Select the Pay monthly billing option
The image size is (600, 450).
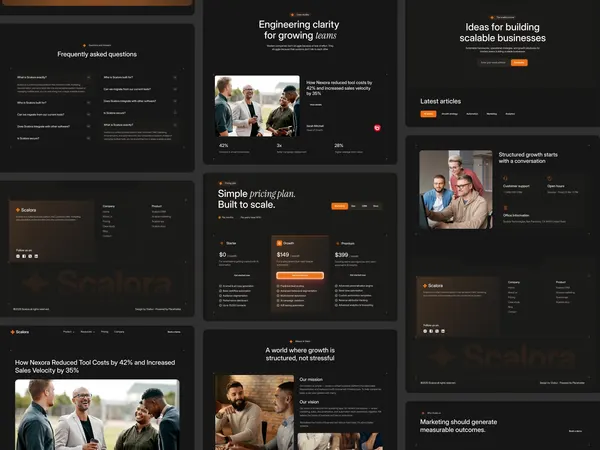point(226,217)
